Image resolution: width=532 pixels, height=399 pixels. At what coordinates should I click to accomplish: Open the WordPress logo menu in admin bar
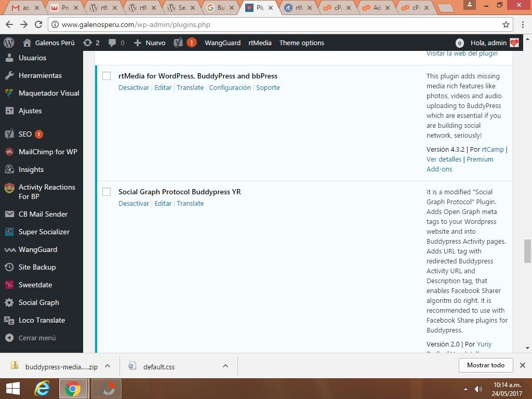click(x=9, y=43)
